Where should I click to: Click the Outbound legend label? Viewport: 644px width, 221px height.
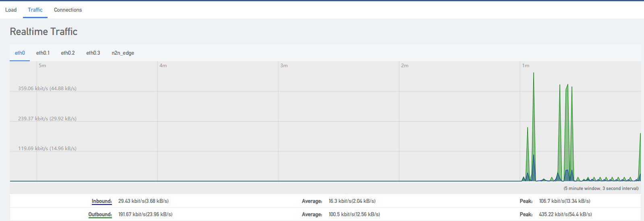coord(100,215)
